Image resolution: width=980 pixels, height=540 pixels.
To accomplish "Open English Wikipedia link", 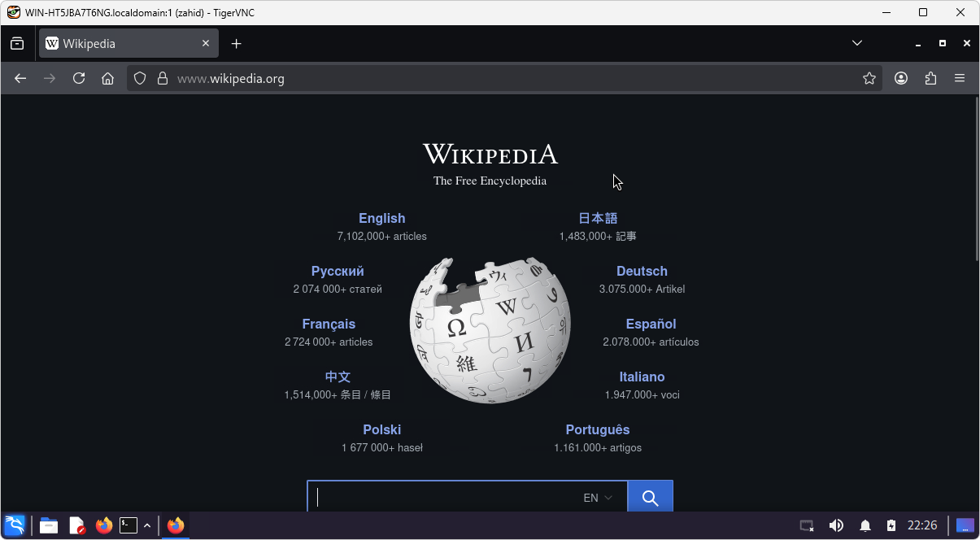I will [381, 218].
